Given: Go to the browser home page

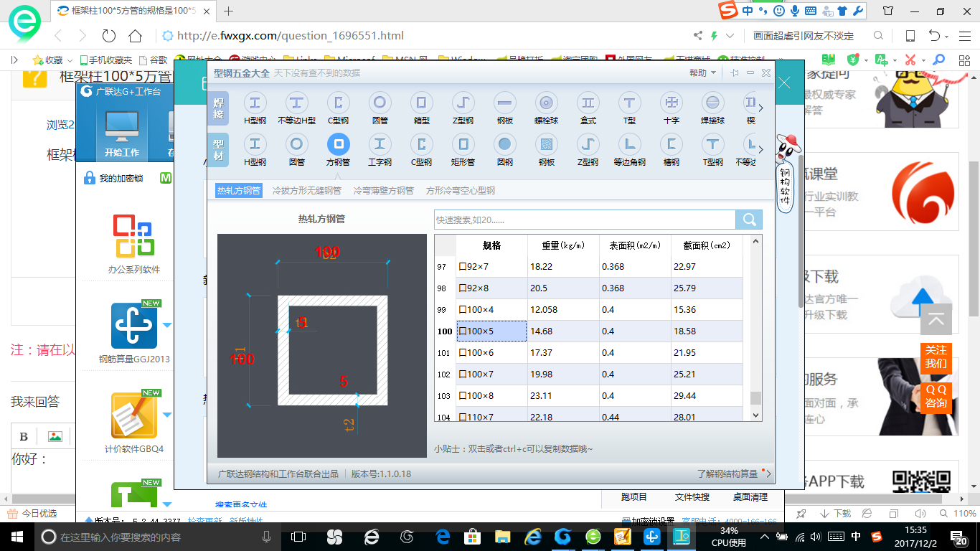Looking at the screenshot, I should 135,36.
